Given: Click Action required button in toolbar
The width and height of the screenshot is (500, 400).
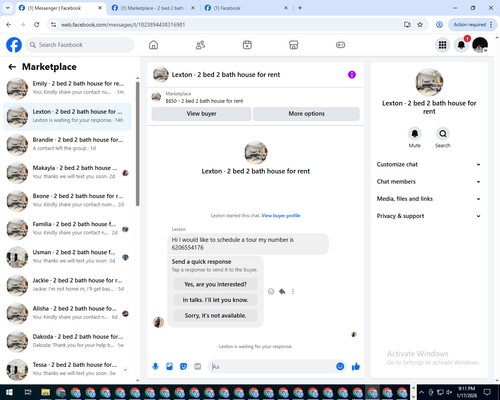Looking at the screenshot, I should click(473, 25).
